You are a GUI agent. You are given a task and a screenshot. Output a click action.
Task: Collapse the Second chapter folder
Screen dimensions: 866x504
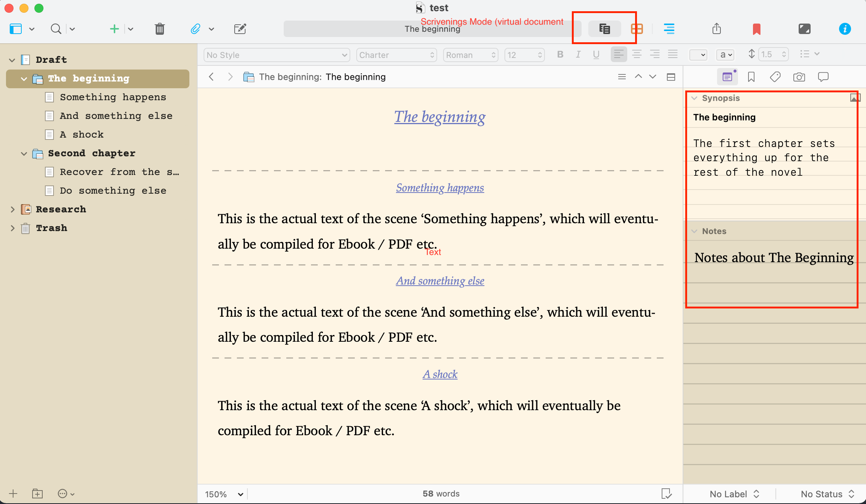24,153
